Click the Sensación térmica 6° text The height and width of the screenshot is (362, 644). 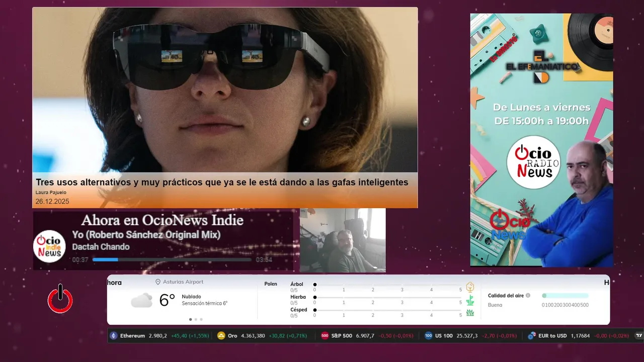click(x=205, y=303)
